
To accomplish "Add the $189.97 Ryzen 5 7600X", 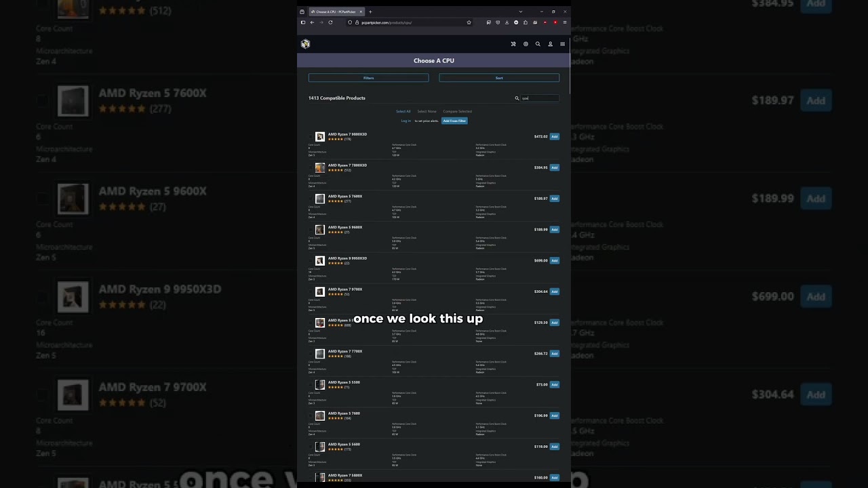I will click(554, 199).
